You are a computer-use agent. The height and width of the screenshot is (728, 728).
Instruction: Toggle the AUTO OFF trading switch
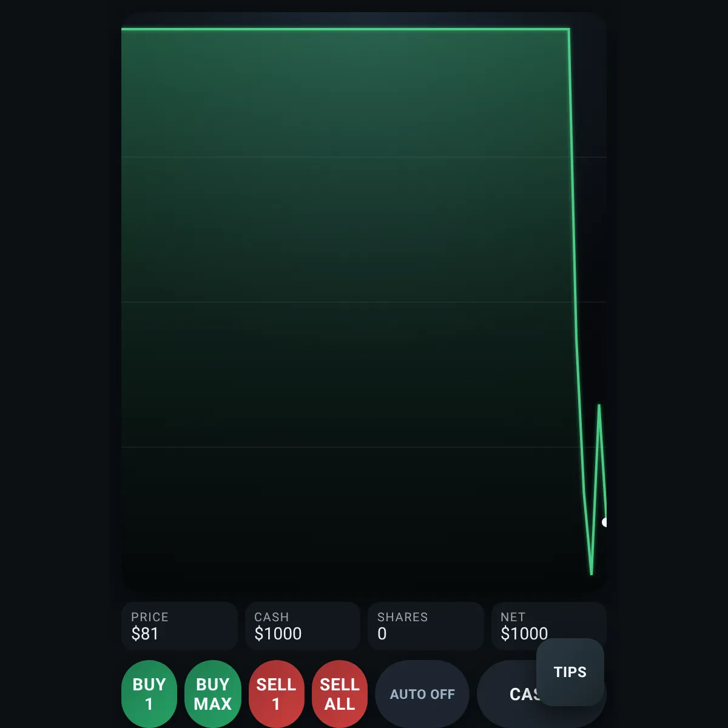[422, 693]
